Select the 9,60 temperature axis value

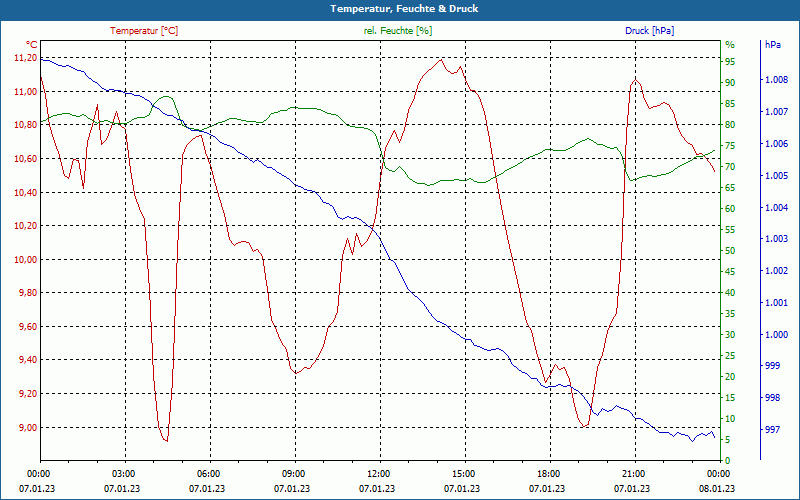28,327
